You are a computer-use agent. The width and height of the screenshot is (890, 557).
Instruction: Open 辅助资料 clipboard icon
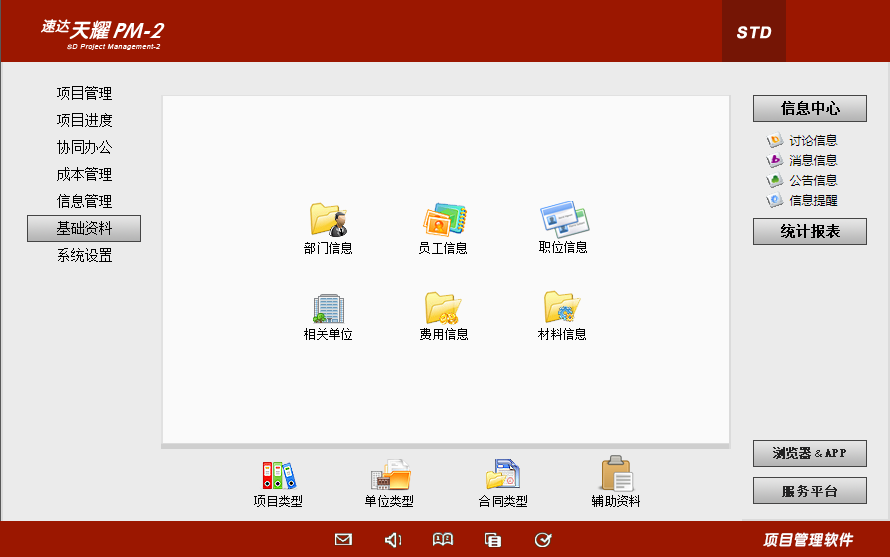pos(616,475)
